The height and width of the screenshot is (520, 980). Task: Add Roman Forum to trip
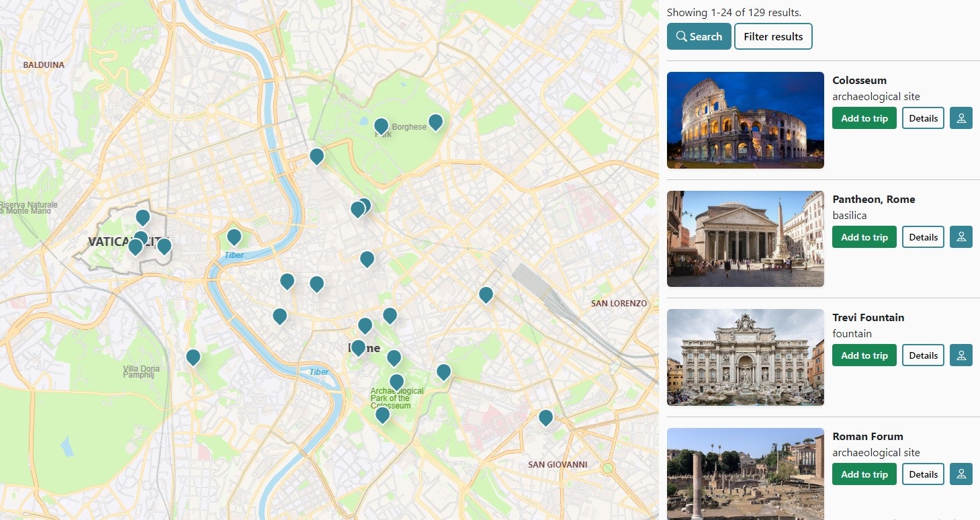(x=864, y=474)
